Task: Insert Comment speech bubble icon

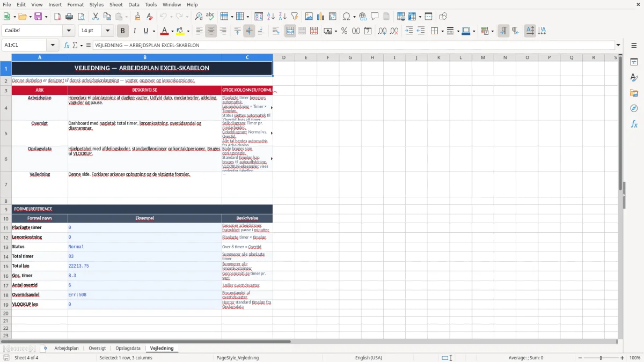Action: click(375, 17)
